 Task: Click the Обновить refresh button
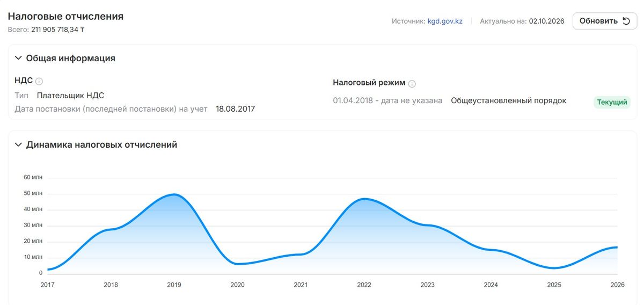(605, 21)
